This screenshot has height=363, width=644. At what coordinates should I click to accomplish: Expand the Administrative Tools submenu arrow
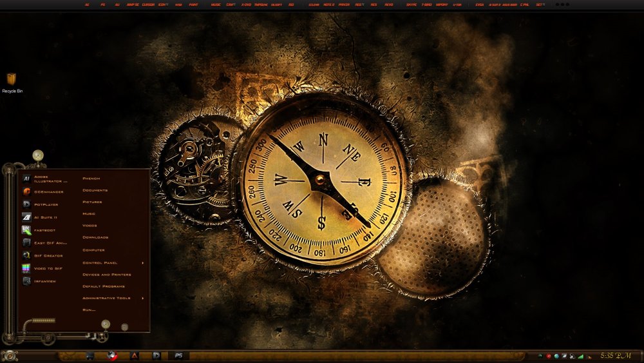click(x=143, y=299)
